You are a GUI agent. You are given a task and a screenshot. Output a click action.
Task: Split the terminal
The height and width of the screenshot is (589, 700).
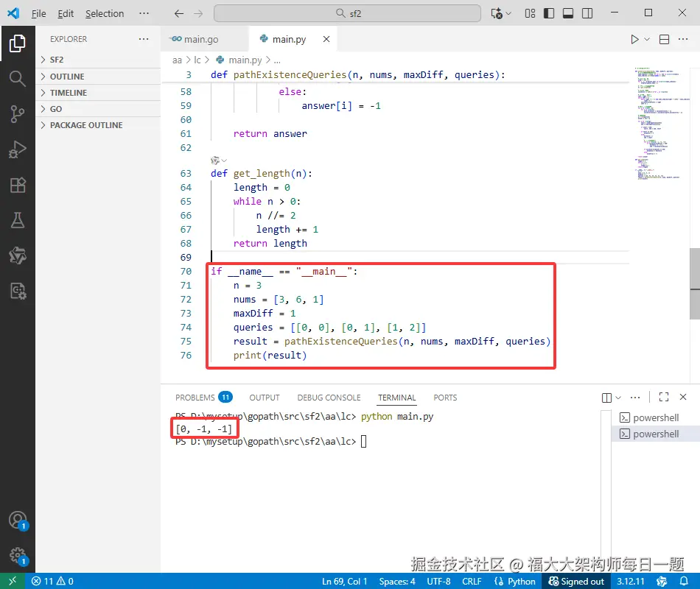[606, 398]
